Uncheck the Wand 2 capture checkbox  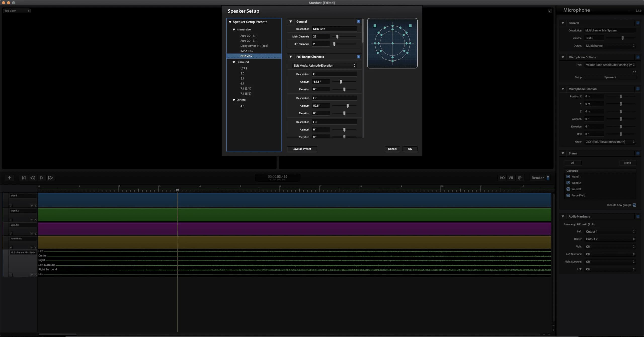pyautogui.click(x=568, y=183)
